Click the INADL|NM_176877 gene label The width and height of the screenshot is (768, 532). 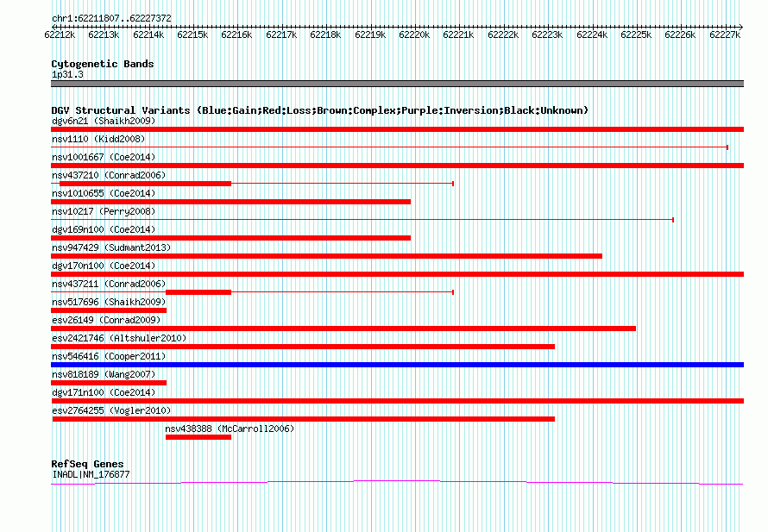tap(91, 474)
